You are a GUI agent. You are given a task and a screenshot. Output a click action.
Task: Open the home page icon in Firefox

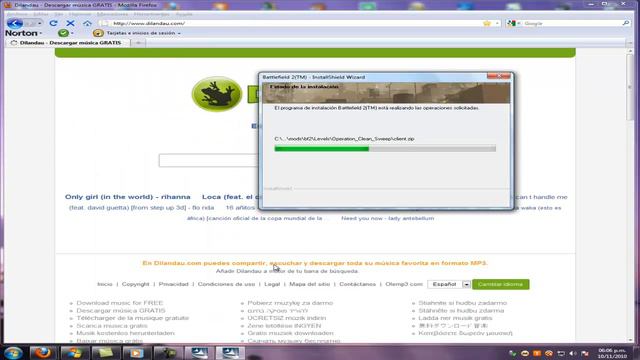coord(87,23)
